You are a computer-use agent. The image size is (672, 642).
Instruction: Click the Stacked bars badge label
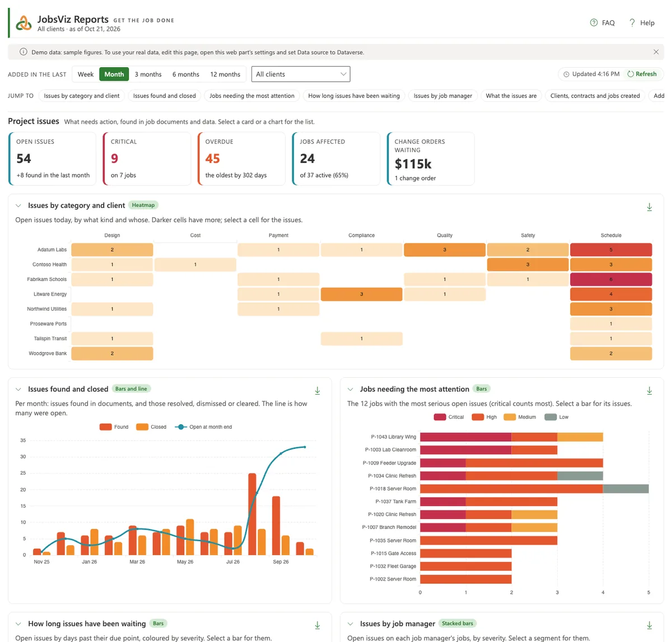[458, 624]
